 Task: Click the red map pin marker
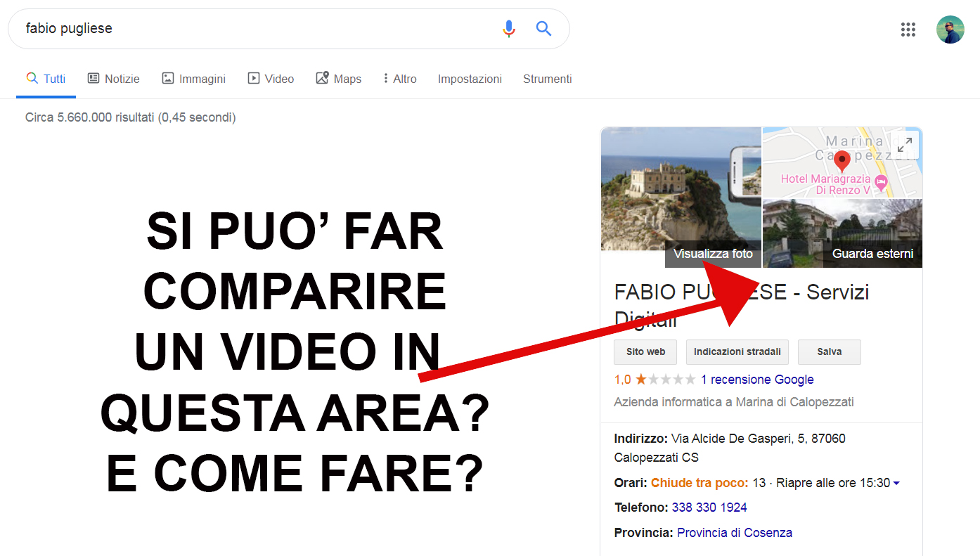tap(842, 162)
